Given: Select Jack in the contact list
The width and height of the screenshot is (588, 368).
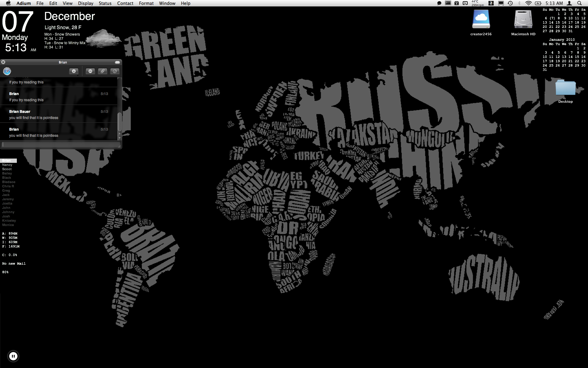Looking at the screenshot, I should [6, 195].
